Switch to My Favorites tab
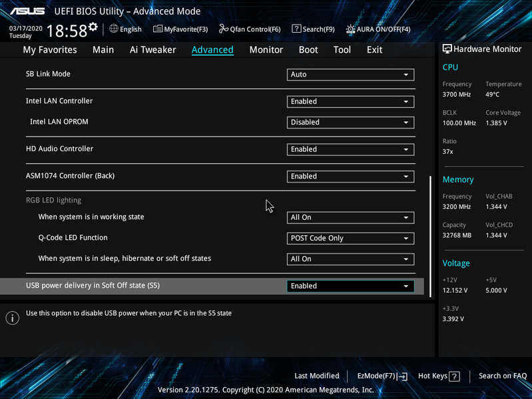 coord(50,50)
